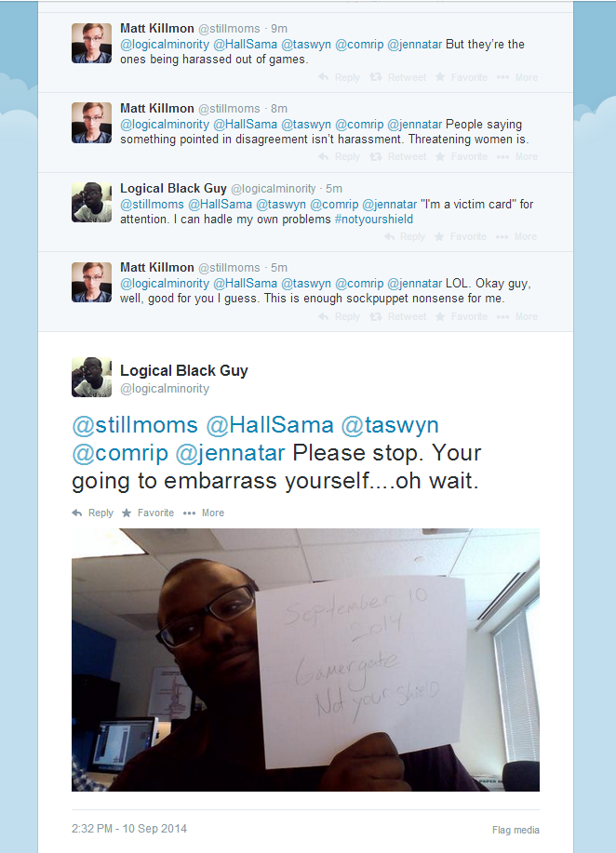Image resolution: width=616 pixels, height=853 pixels.
Task: Click the Retweet icon on the sockpuppet nonsense tweet
Action: tap(376, 316)
